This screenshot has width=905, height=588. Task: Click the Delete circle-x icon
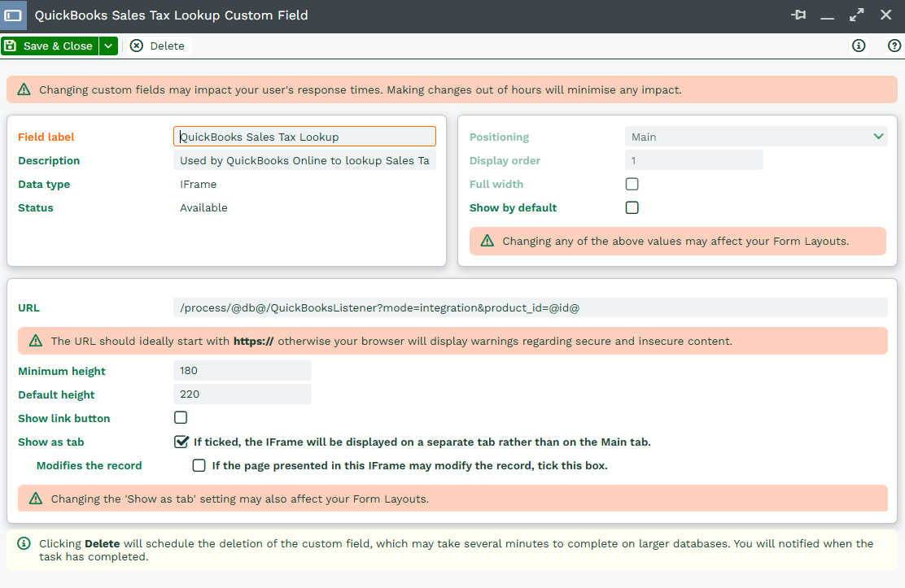coord(137,46)
